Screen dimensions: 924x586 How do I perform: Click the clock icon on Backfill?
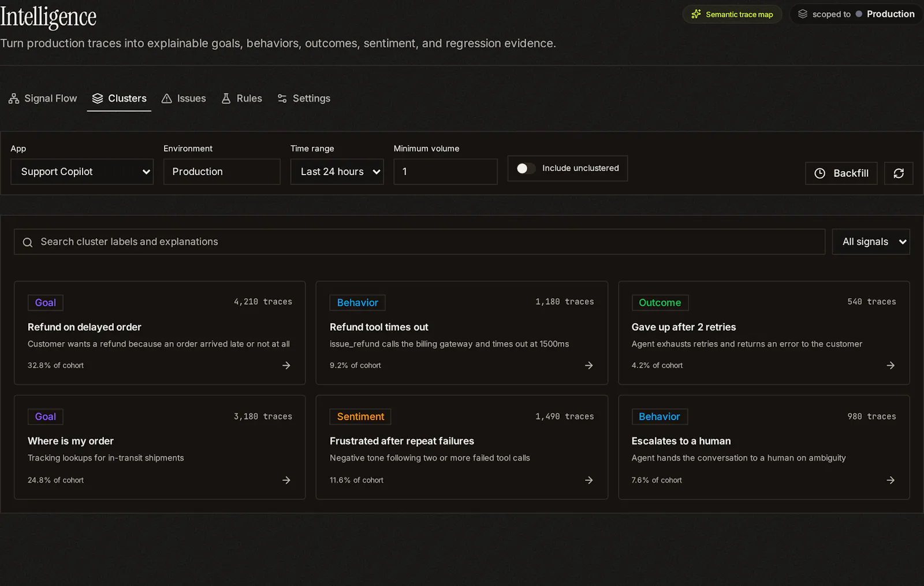pyautogui.click(x=820, y=173)
